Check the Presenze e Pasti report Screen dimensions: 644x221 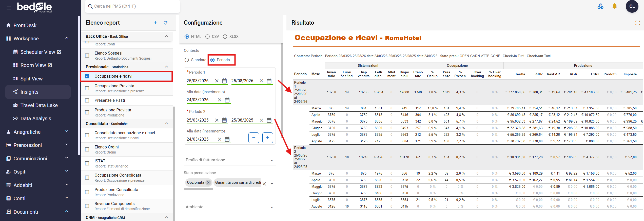pyautogui.click(x=87, y=100)
